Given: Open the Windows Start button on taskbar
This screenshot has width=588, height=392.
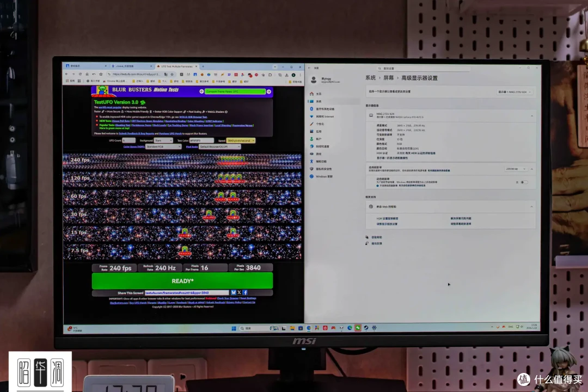Looking at the screenshot, I should coord(234,328).
